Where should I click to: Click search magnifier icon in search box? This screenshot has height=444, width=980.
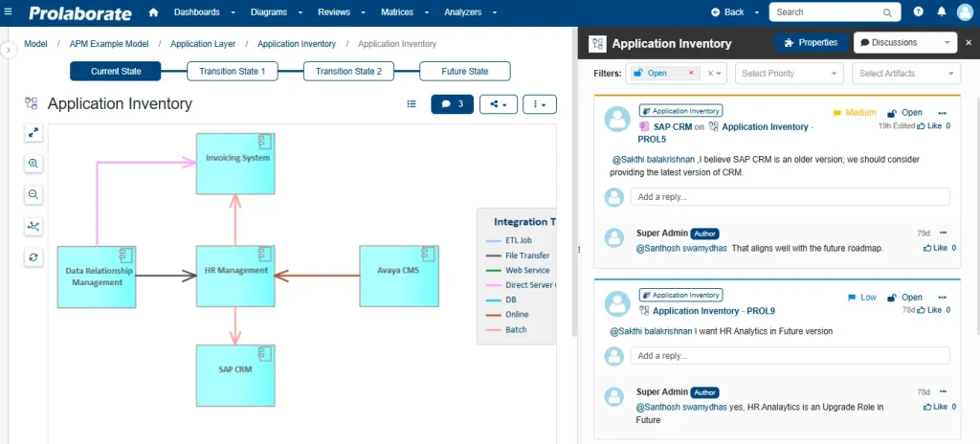[887, 12]
